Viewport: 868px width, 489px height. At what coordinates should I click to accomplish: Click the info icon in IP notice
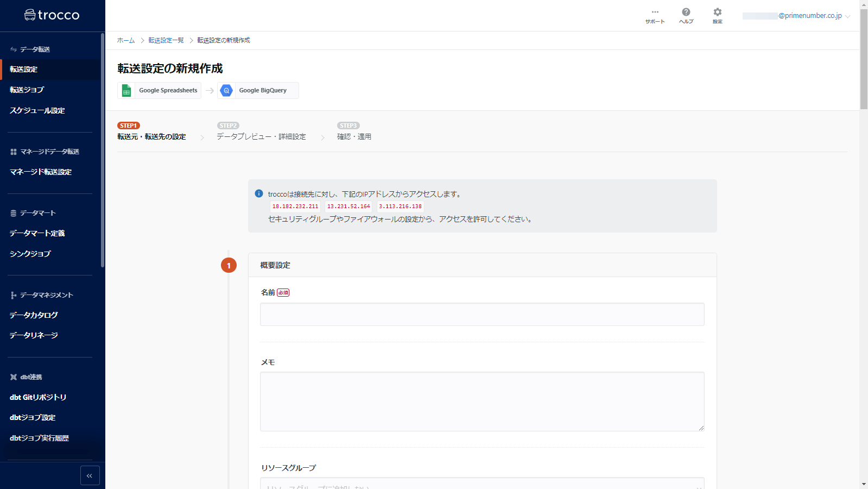(259, 193)
